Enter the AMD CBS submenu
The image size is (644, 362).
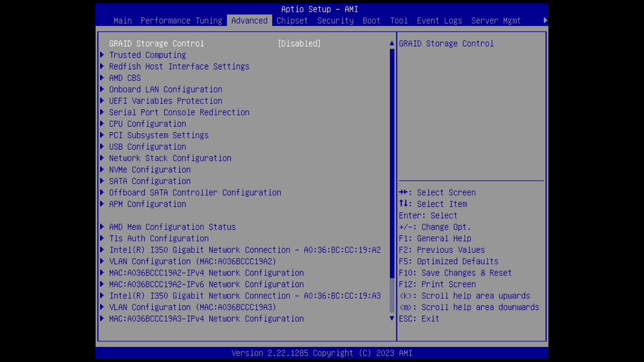click(125, 78)
